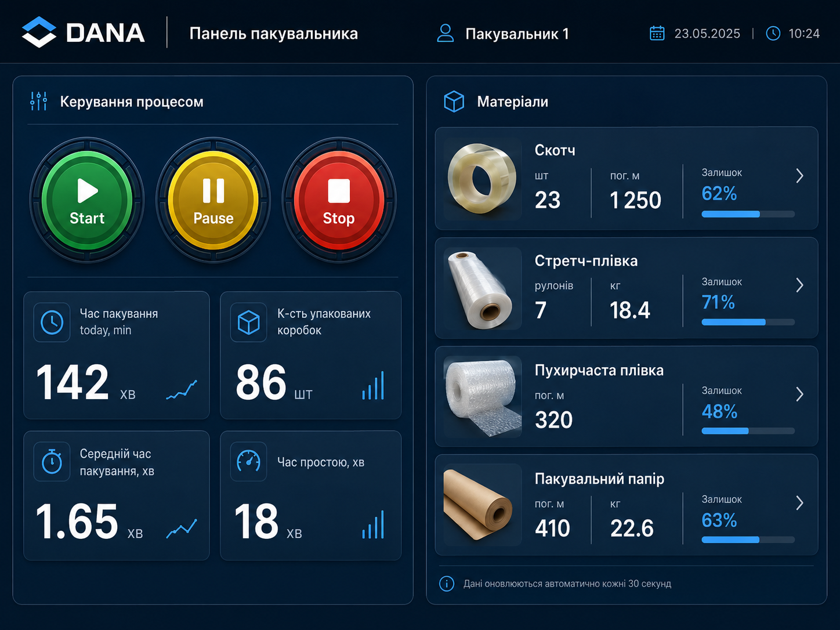This screenshot has height=630, width=840.
Task: Click the 410 пог. м packing paper value
Action: coord(552,528)
